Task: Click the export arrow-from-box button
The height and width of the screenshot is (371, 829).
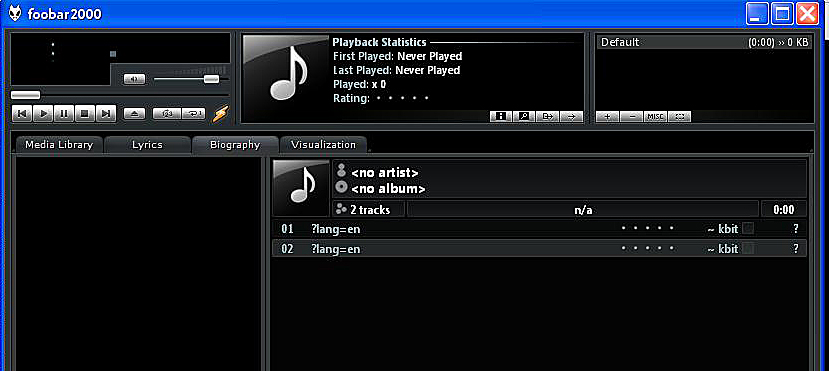Action: click(x=547, y=116)
